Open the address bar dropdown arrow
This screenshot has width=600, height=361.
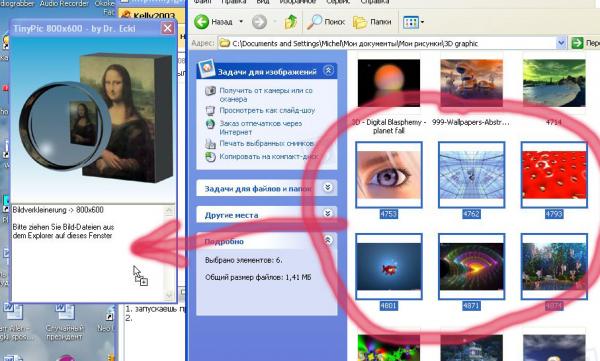pyautogui.click(x=561, y=43)
